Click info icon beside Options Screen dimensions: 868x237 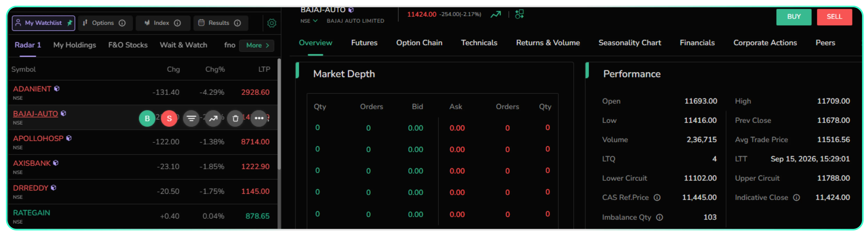click(x=122, y=23)
